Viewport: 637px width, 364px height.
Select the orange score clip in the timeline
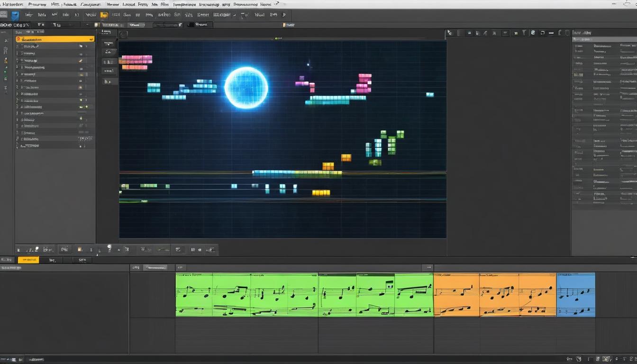click(x=495, y=294)
